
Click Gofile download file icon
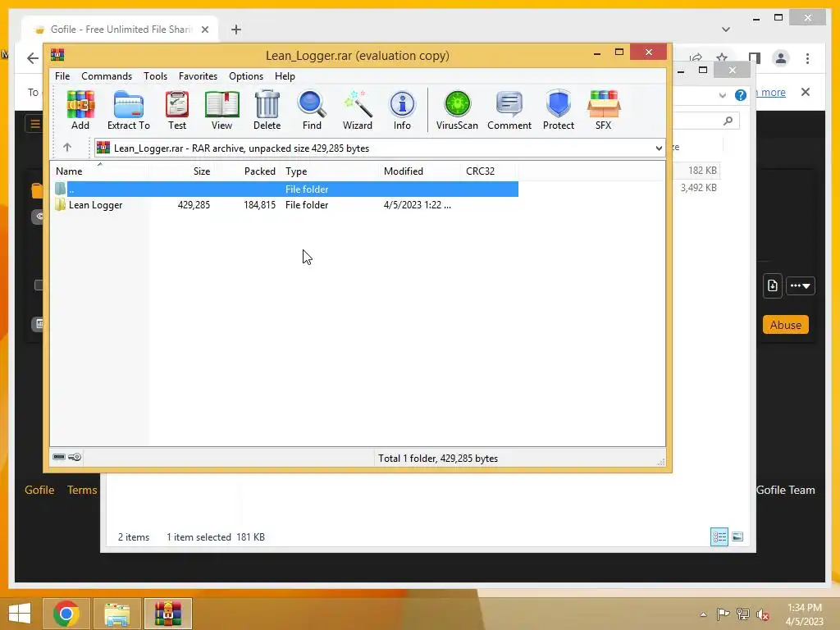pos(773,285)
